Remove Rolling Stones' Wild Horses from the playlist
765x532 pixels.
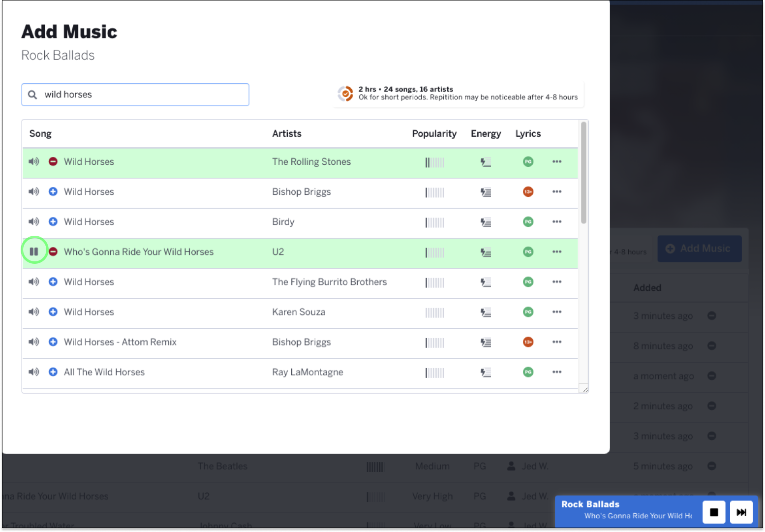pos(53,161)
